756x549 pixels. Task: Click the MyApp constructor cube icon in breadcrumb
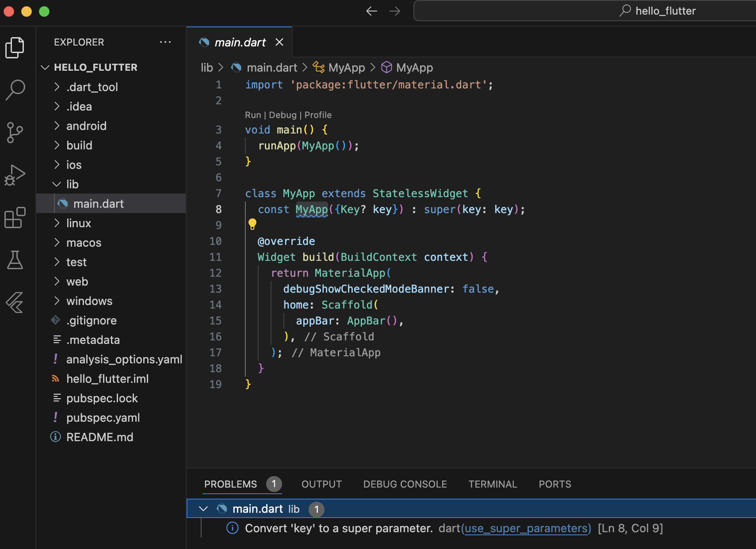pos(387,67)
